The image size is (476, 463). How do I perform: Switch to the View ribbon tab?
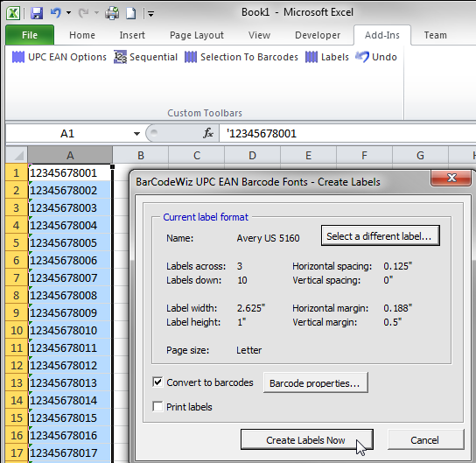click(x=259, y=35)
